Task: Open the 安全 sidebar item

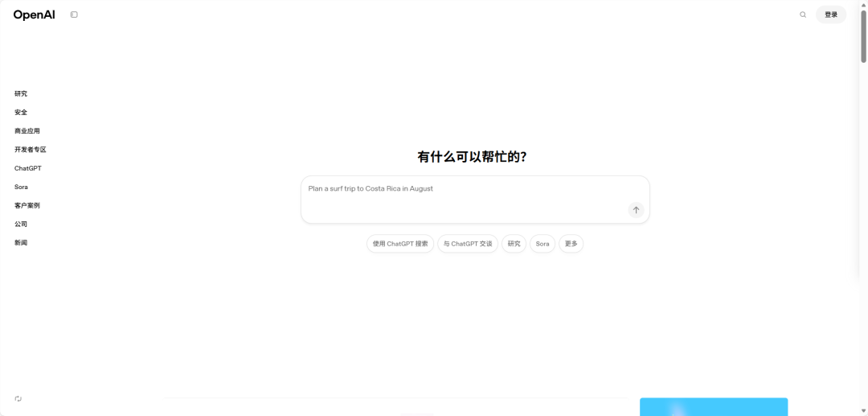Action: (21, 113)
